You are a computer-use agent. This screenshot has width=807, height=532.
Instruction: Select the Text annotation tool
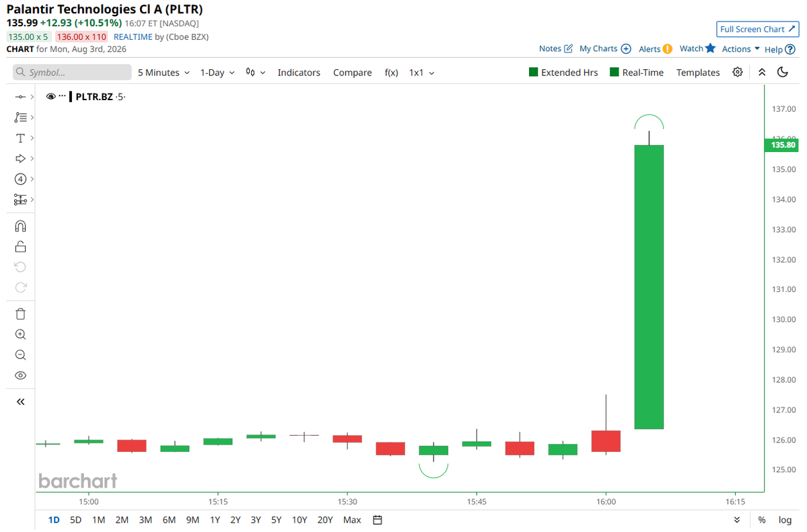20,138
